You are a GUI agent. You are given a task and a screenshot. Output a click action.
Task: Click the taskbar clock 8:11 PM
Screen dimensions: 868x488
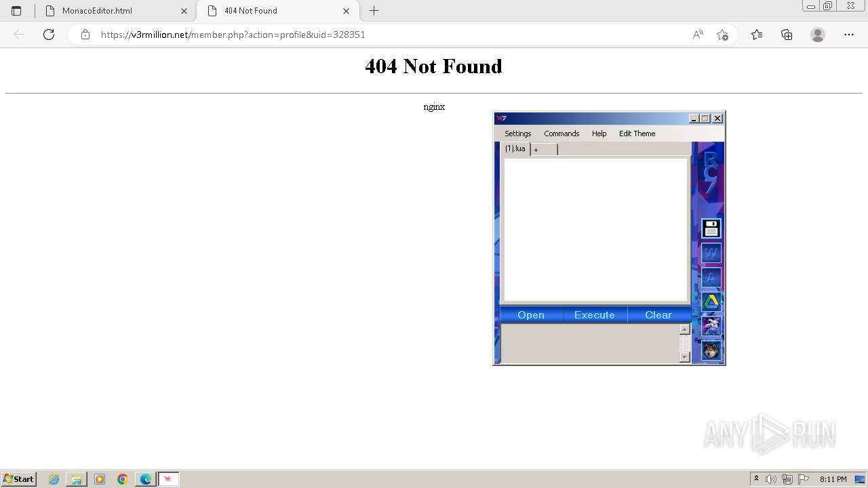833,479
